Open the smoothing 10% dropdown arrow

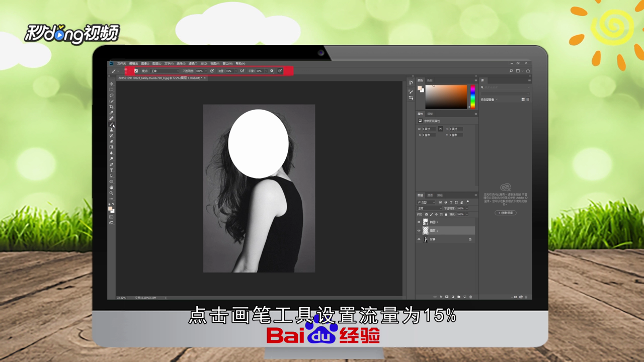click(266, 71)
